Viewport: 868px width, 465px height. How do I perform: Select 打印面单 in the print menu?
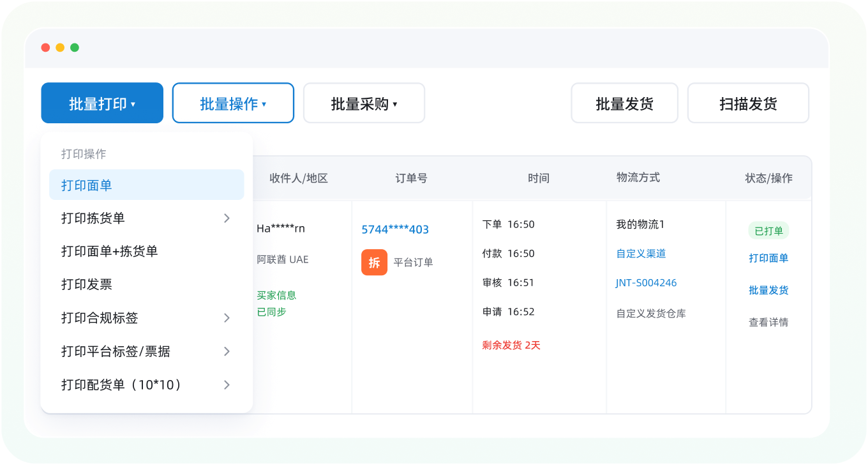147,185
